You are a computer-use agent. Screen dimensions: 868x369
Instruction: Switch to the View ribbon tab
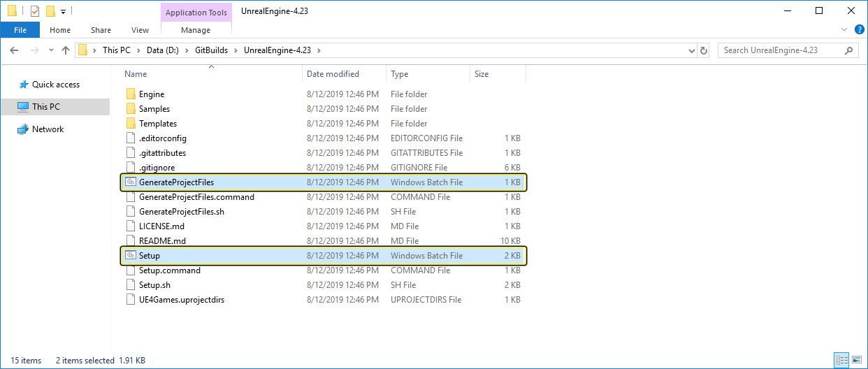click(140, 30)
